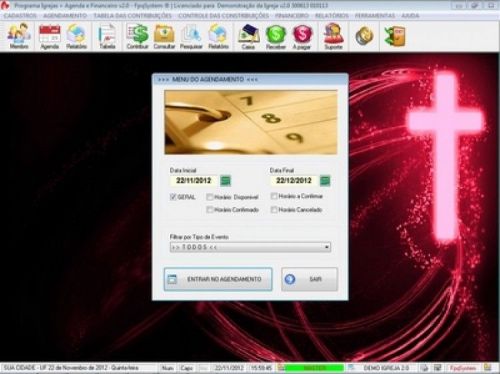Viewport: 500px width, 374px height.
Task: Open the CADASTROS menu
Action: point(20,16)
